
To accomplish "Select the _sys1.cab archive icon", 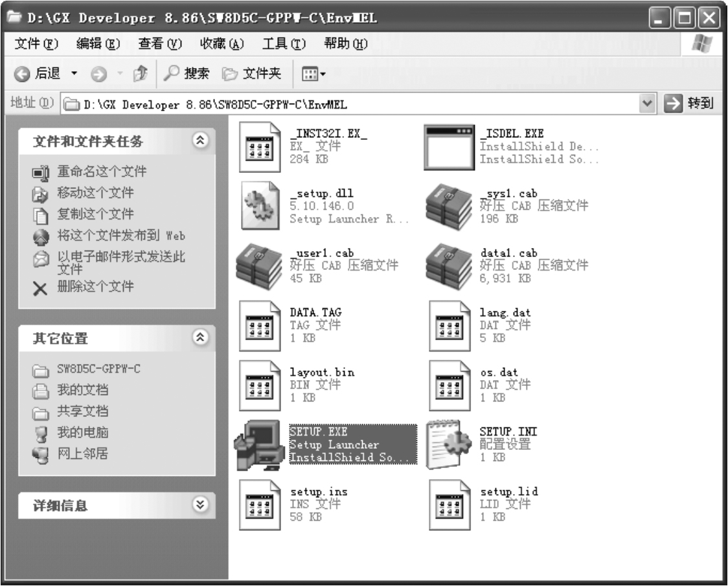I will (x=448, y=207).
